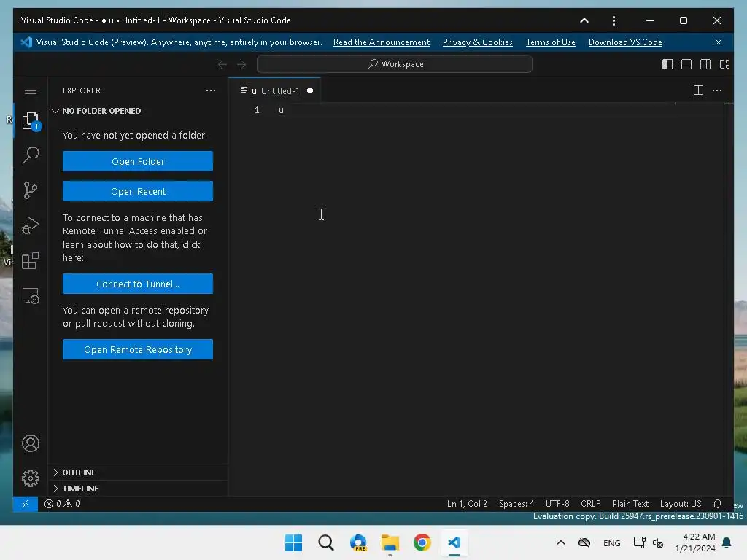Open notifications bell in status bar
Image resolution: width=747 pixels, height=560 pixels.
pos(718,504)
